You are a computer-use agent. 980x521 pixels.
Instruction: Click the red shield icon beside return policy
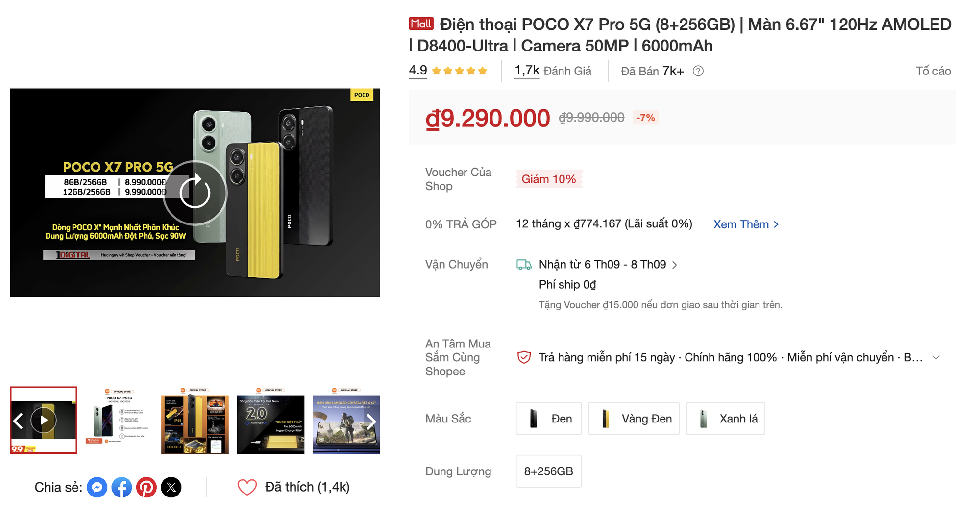(x=523, y=357)
